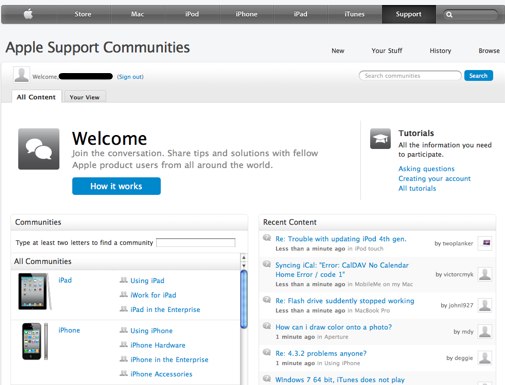Open the iPhone navigation item
The image size is (505, 385).
(246, 14)
